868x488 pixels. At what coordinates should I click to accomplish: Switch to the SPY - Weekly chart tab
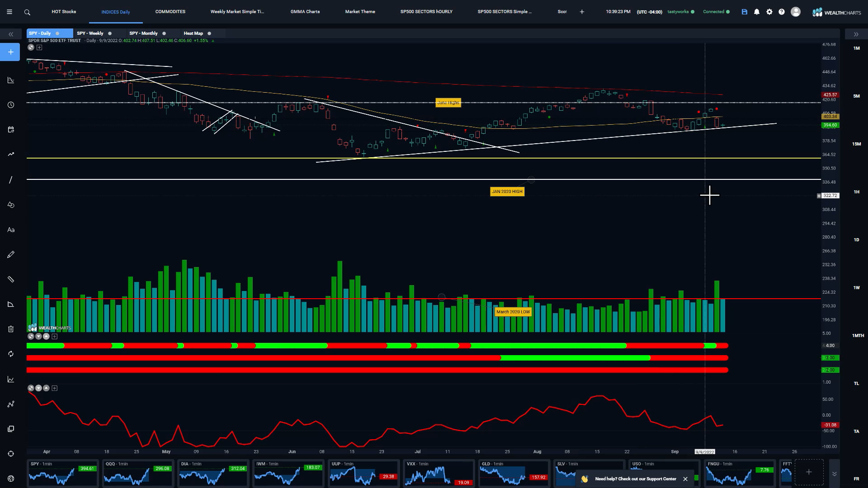[90, 33]
